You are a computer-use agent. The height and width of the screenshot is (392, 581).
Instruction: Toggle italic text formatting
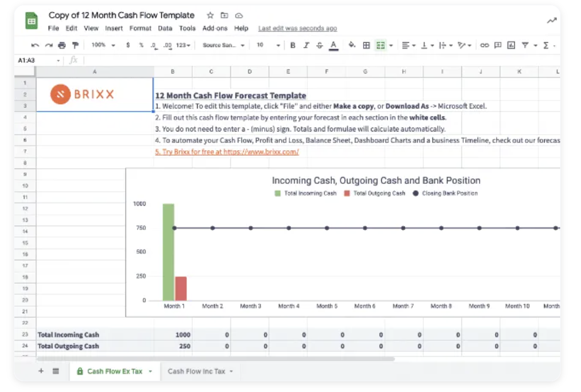pyautogui.click(x=306, y=45)
